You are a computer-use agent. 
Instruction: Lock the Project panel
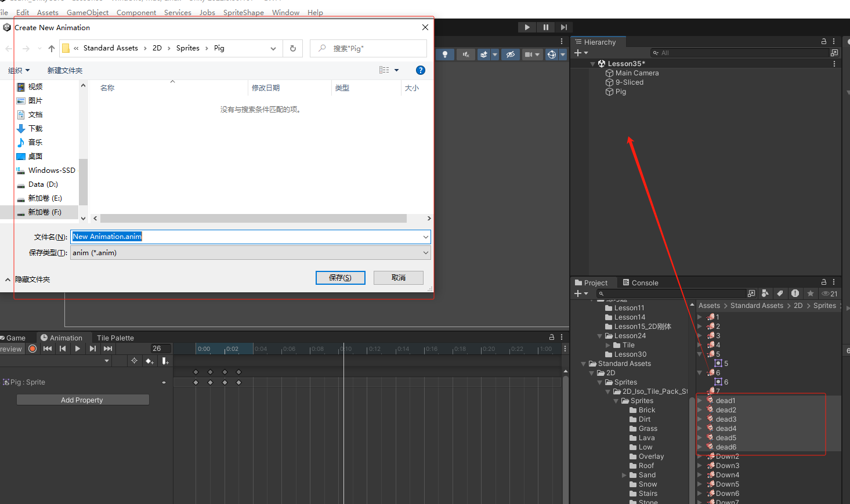click(823, 282)
